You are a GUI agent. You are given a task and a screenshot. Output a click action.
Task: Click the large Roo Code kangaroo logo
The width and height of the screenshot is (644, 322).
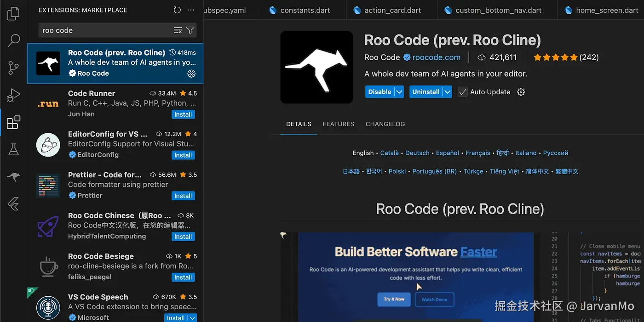click(x=316, y=67)
